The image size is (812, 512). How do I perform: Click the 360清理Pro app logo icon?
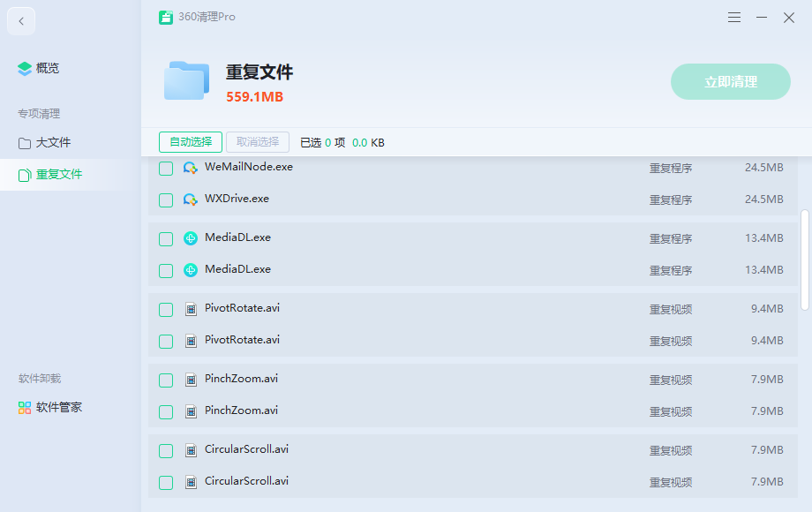165,18
